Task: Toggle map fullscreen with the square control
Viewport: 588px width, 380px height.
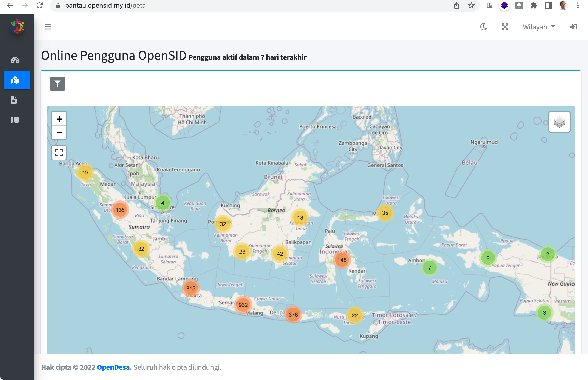Action: click(x=59, y=153)
